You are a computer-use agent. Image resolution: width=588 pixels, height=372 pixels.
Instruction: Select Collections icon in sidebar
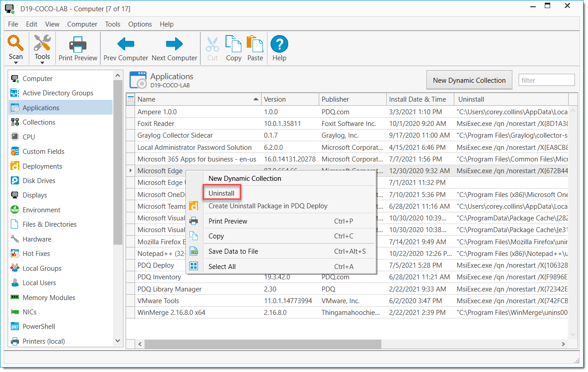click(x=15, y=122)
